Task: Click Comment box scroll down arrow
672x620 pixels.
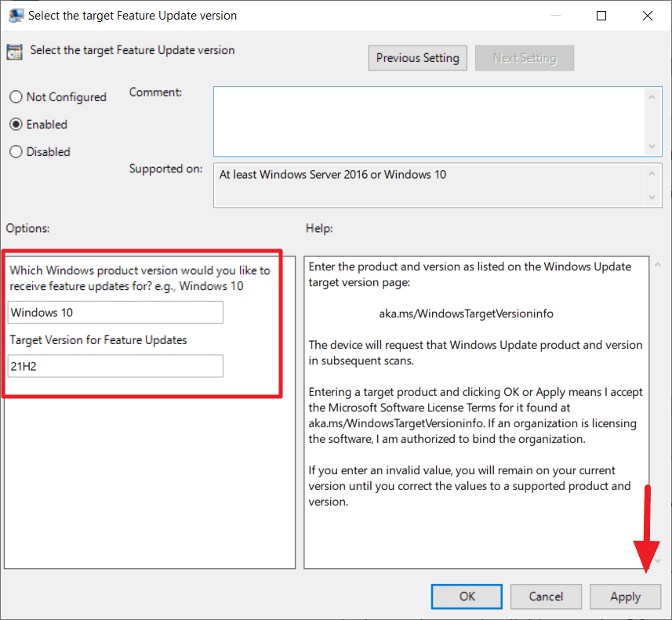Action: pyautogui.click(x=652, y=146)
